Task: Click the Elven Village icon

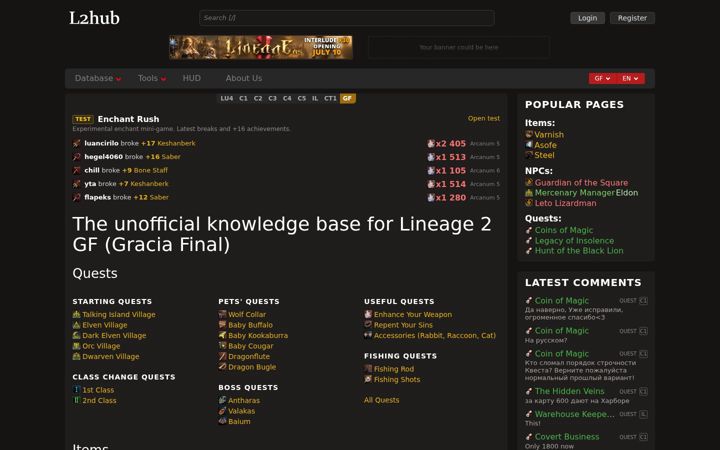Action: 76,325
